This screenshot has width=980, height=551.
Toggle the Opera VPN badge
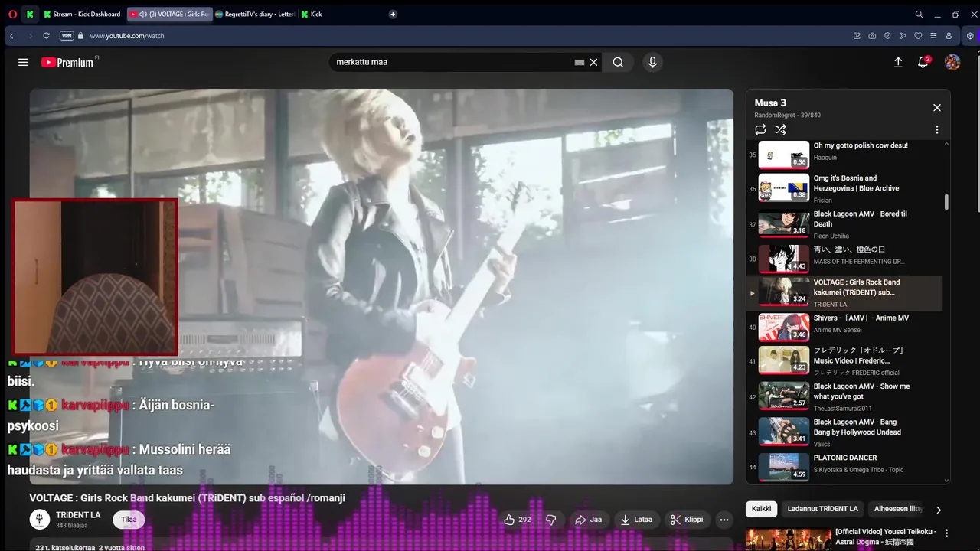67,36
